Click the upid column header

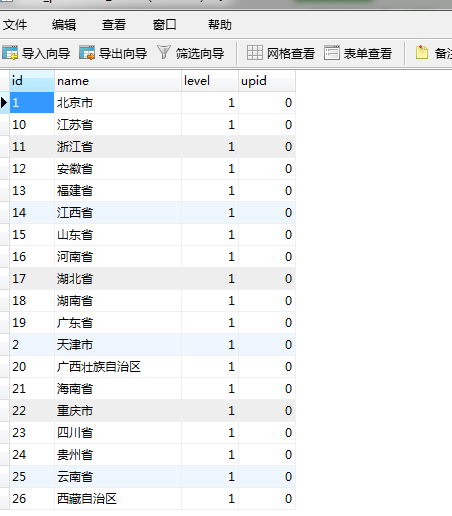click(267, 81)
